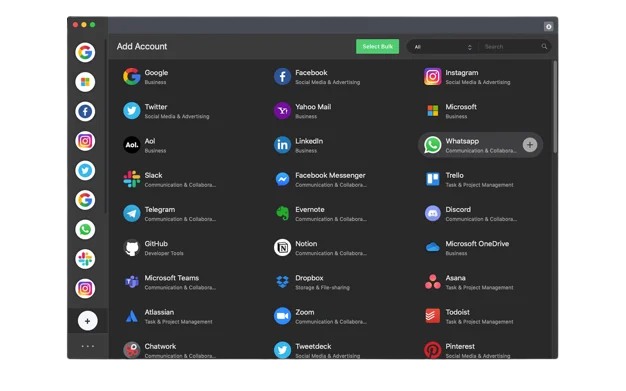This screenshot has width=626, height=391.
Task: Switch to the Facebook account in the sidebar
Action: point(85,111)
